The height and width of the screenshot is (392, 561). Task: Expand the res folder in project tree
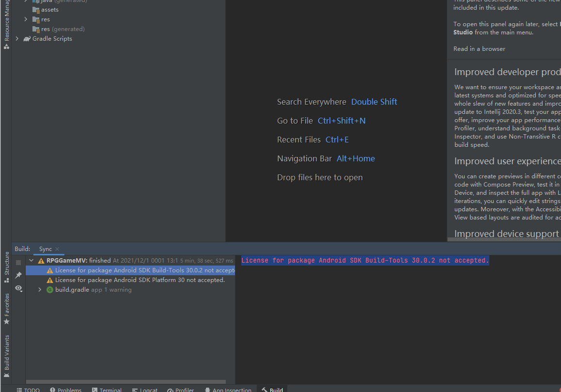point(26,19)
